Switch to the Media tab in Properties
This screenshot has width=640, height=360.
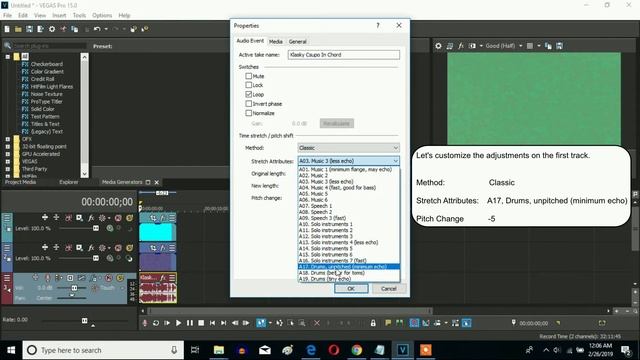(276, 42)
